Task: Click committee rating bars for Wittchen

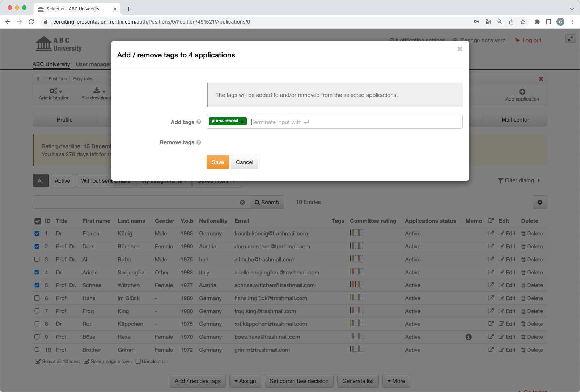Action: point(356,285)
